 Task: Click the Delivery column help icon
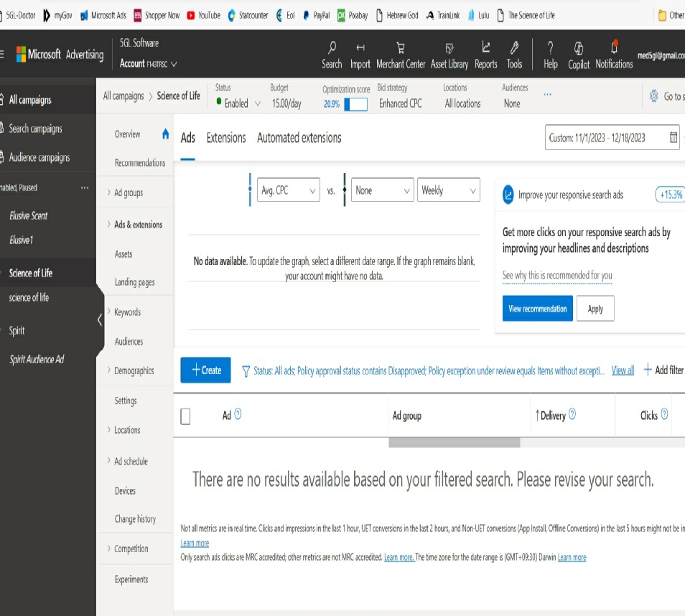[x=572, y=414]
